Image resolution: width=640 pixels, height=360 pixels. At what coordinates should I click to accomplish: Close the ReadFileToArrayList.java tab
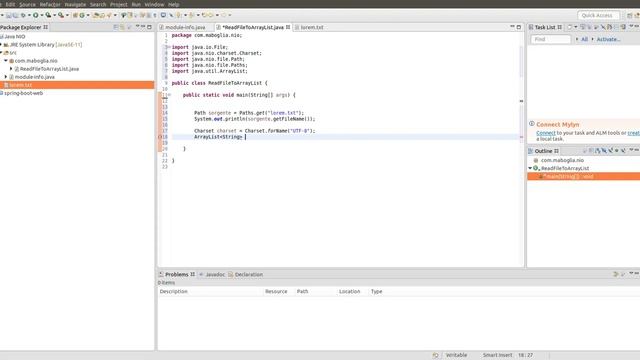tap(288, 27)
